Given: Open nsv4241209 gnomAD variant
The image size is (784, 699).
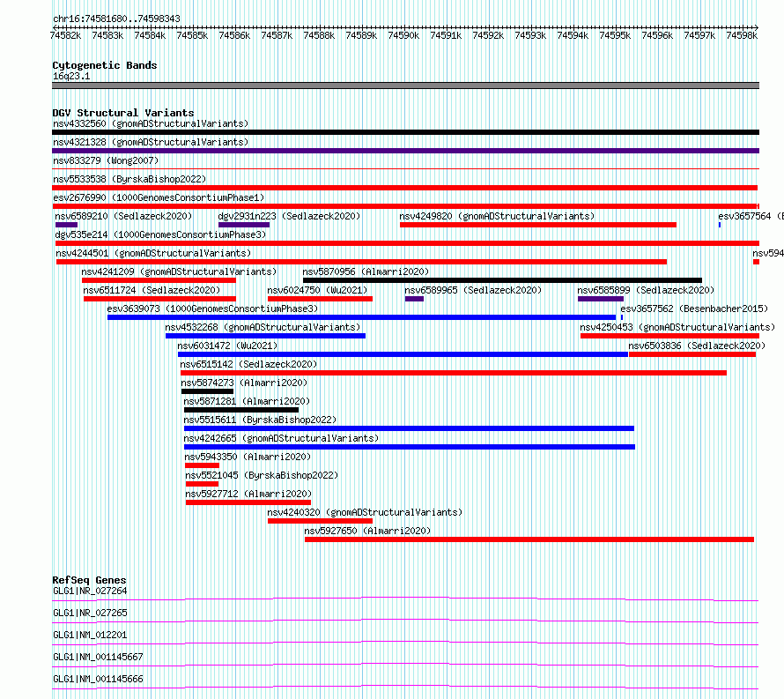Looking at the screenshot, I should point(179,271).
